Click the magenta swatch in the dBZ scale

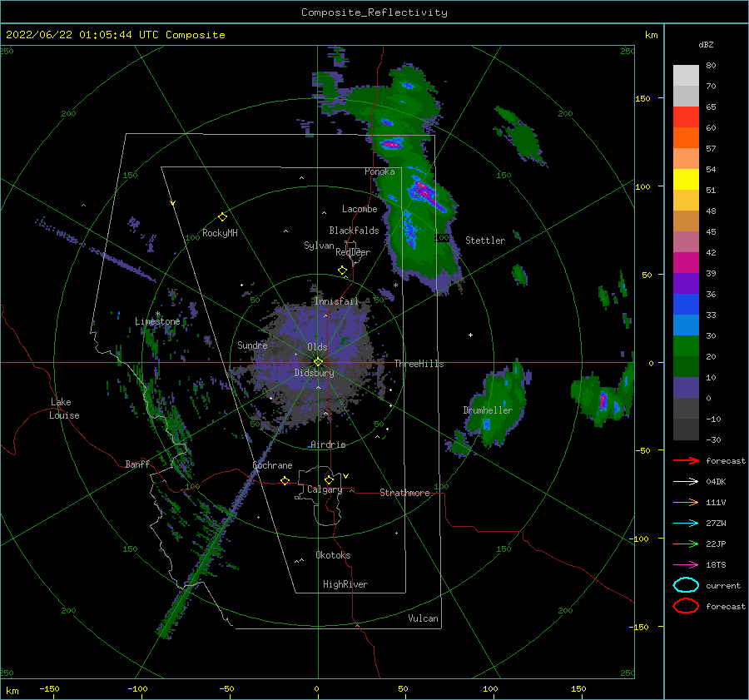click(686, 262)
